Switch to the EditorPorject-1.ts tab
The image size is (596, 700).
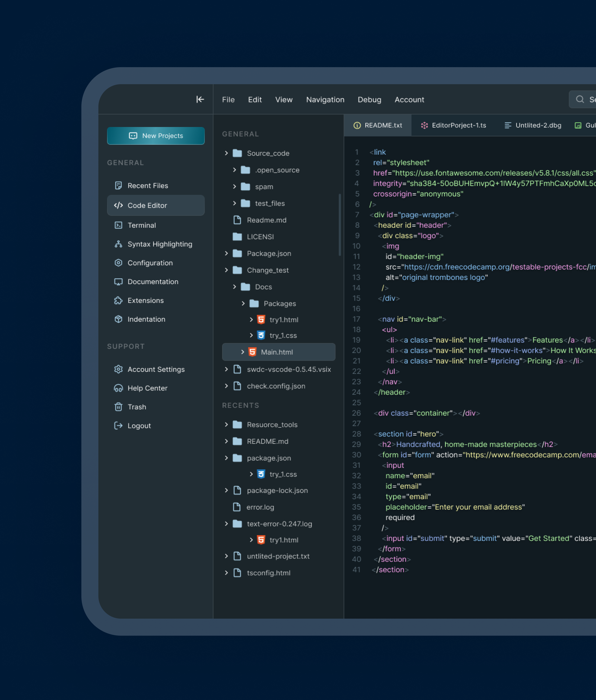pos(453,125)
